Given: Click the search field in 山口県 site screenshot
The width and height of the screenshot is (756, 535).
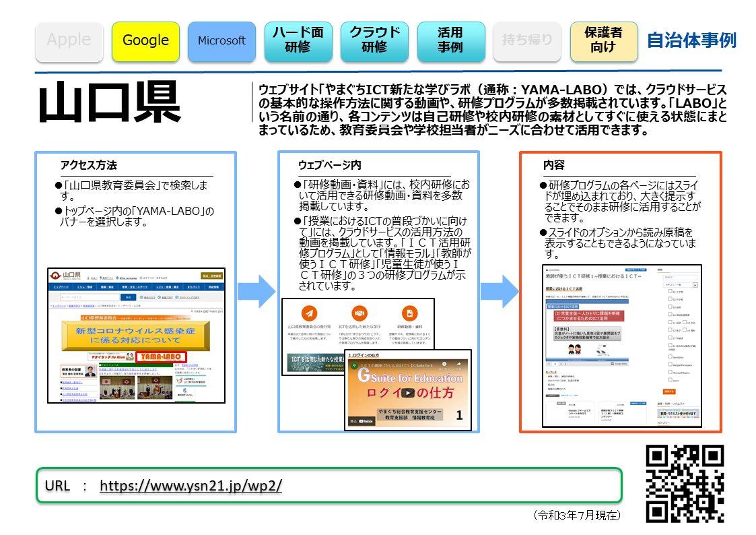Looking at the screenshot, I should tap(89, 297).
